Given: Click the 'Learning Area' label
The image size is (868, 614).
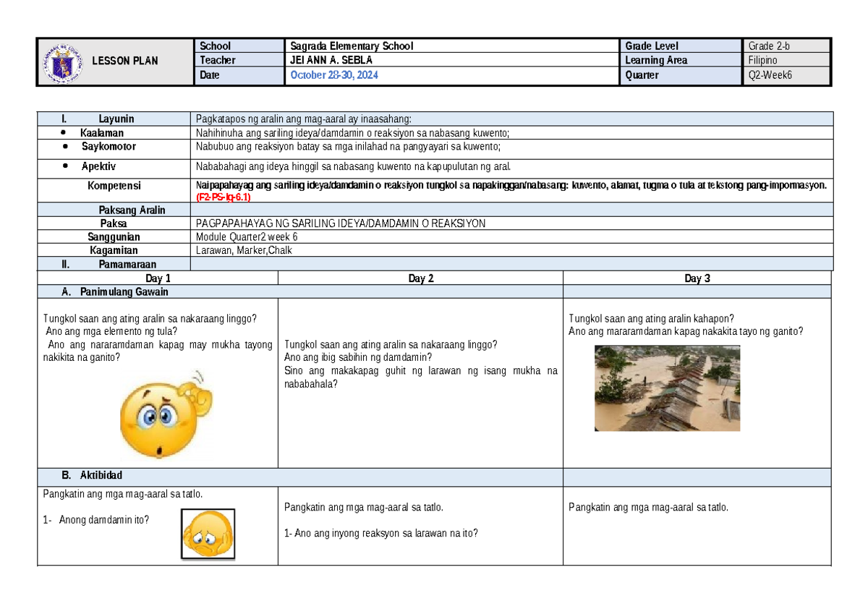Looking at the screenshot, I should coord(658,61).
